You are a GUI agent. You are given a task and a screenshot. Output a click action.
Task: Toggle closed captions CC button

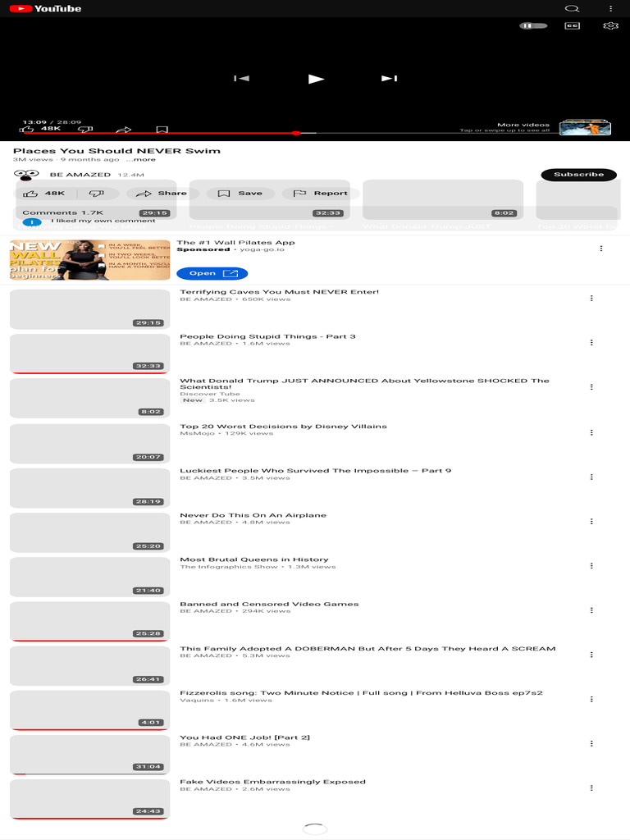572,25
